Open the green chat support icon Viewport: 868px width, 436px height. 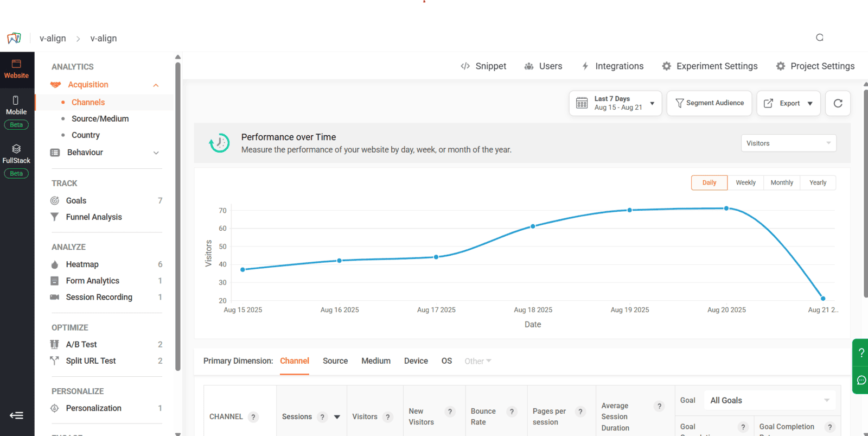[x=861, y=380]
